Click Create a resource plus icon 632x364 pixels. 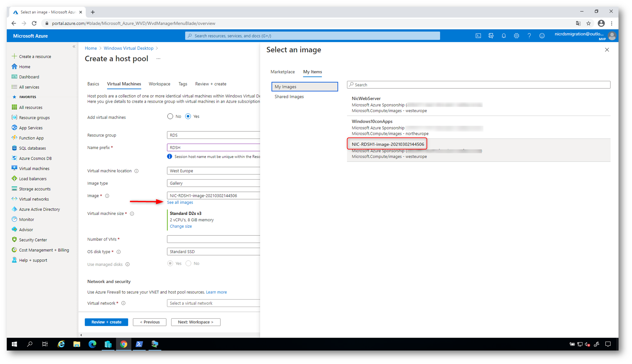[14, 56]
